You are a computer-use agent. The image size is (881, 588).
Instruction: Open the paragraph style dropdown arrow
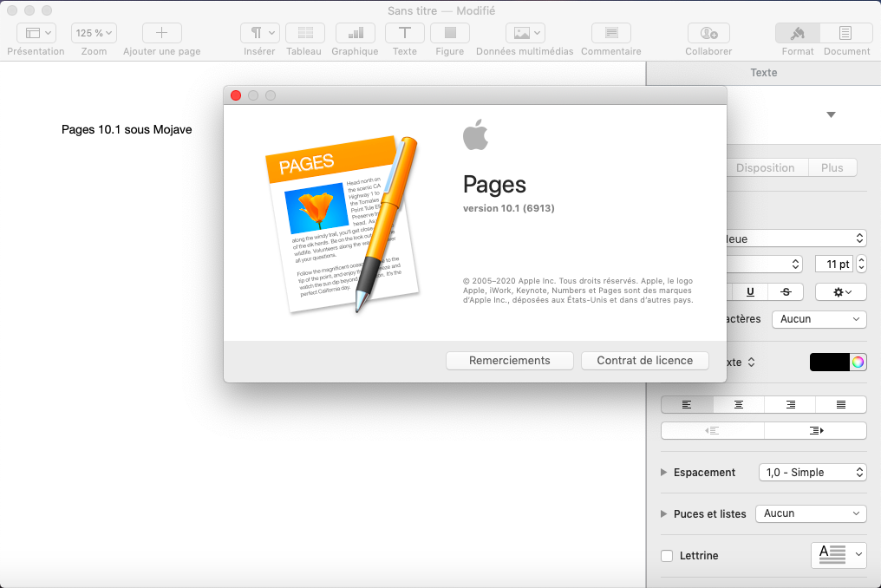click(831, 114)
